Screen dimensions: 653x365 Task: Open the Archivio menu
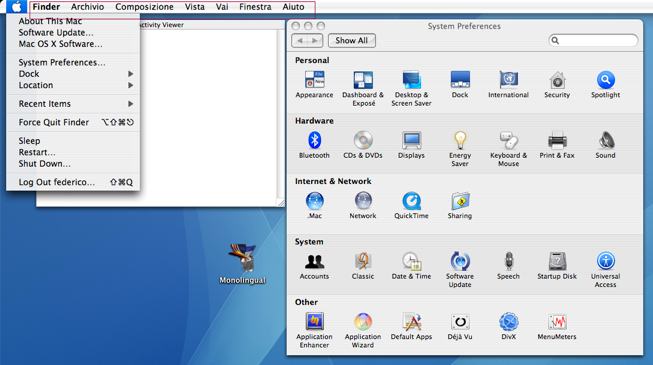click(x=87, y=7)
